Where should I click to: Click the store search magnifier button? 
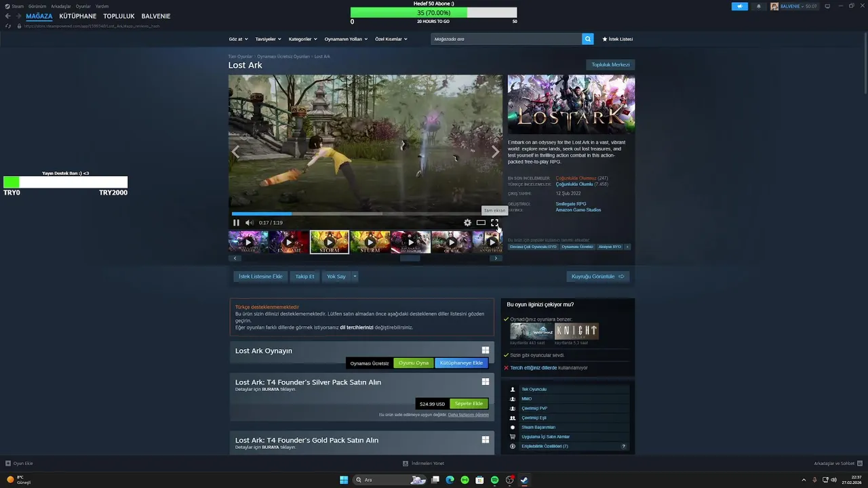(x=587, y=39)
